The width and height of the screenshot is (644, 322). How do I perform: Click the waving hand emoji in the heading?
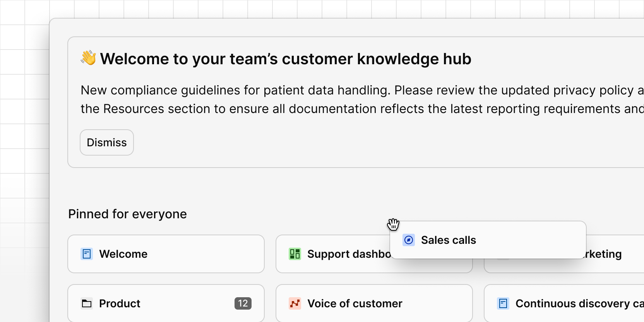pyautogui.click(x=87, y=58)
